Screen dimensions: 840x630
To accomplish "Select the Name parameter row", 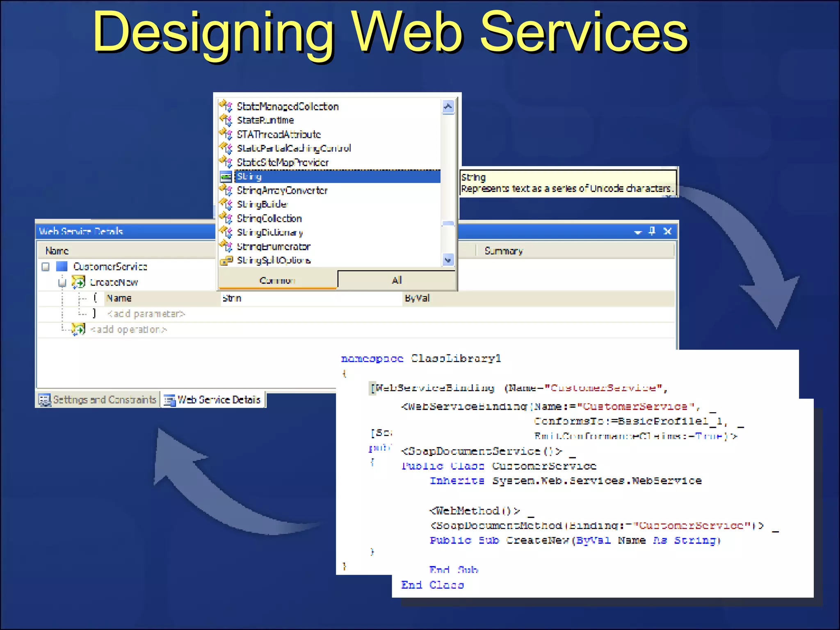I will pyautogui.click(x=356, y=298).
